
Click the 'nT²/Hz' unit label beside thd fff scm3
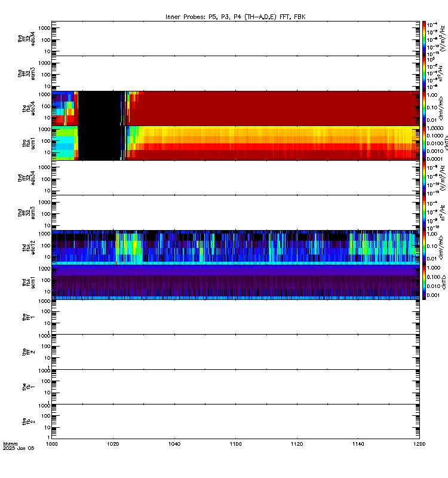(443, 213)
